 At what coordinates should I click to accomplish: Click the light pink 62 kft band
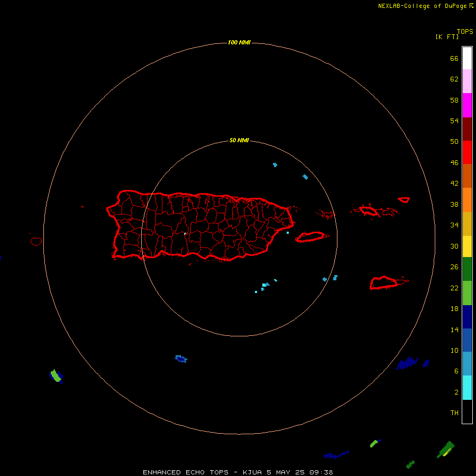click(x=467, y=81)
